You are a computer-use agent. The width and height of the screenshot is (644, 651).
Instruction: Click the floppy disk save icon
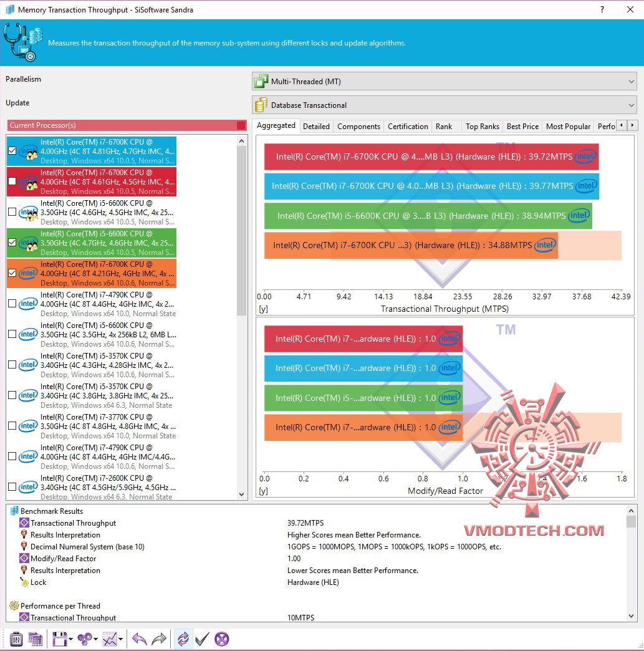click(59, 639)
